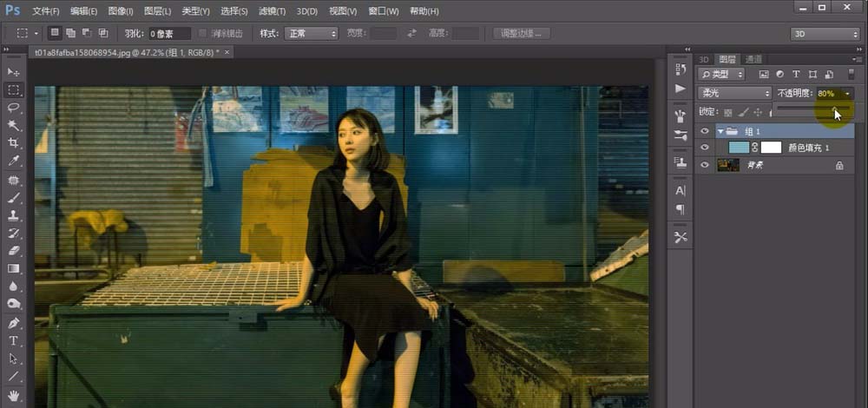868x408 pixels.
Task: Switch to the 通道 tab
Action: (753, 59)
